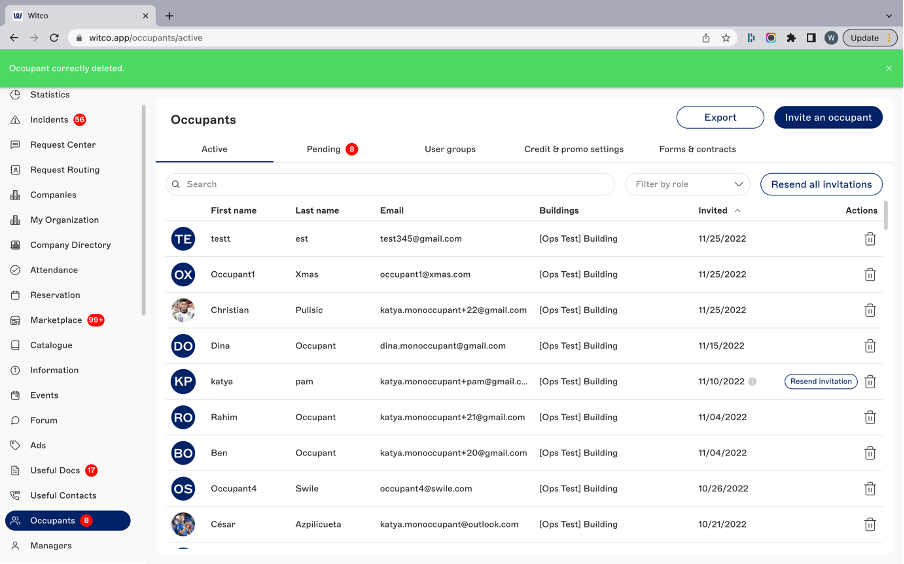The image size is (904, 564).
Task: Click César Azpilicueta's avatar photo
Action: pos(183,525)
